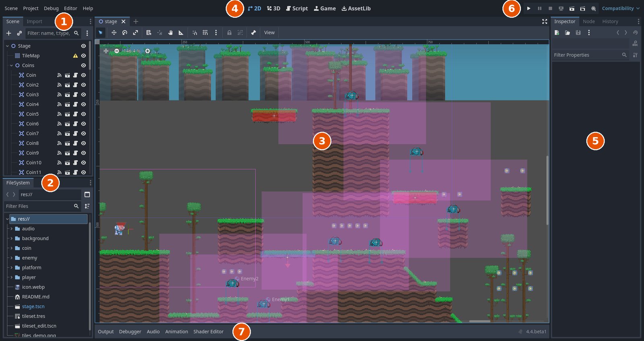Expand the audio folder
Image resolution: width=644 pixels, height=341 pixels.
pos(11,229)
